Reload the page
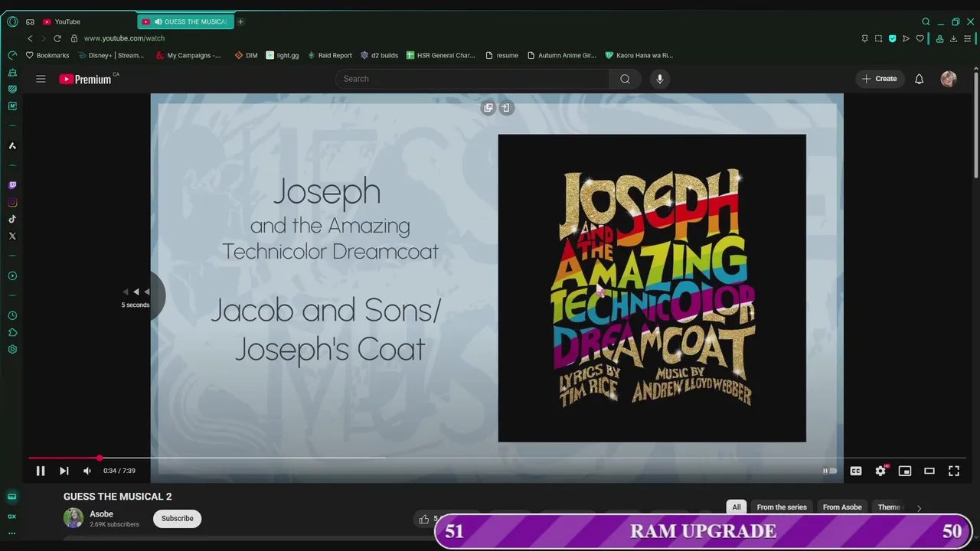 pyautogui.click(x=57, y=38)
